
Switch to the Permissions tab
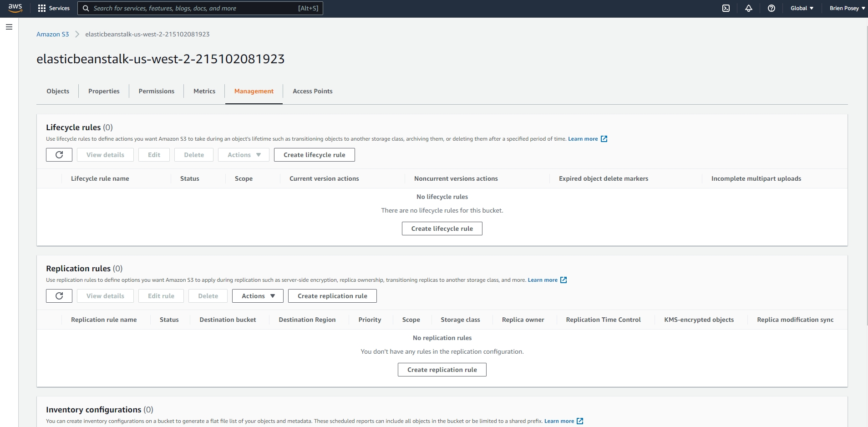(157, 91)
